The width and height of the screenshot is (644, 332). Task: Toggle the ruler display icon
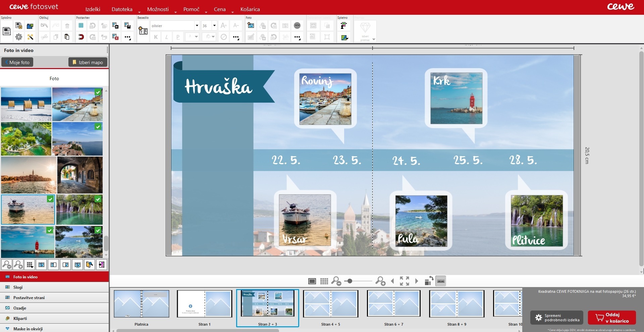[x=441, y=281]
